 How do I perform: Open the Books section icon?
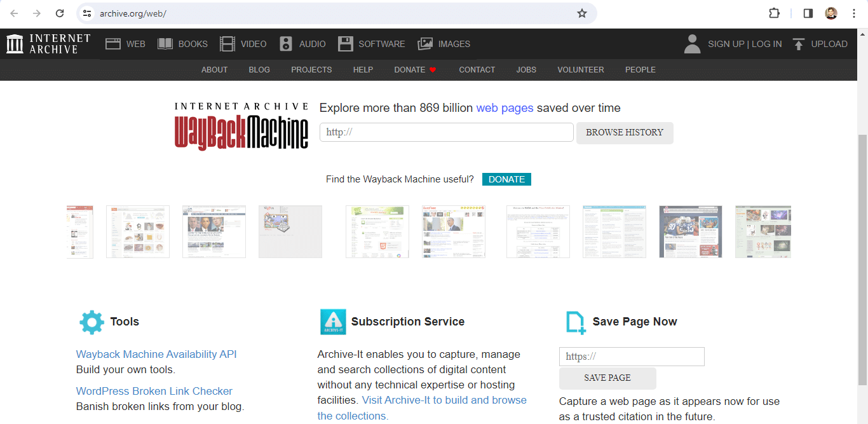coord(165,44)
